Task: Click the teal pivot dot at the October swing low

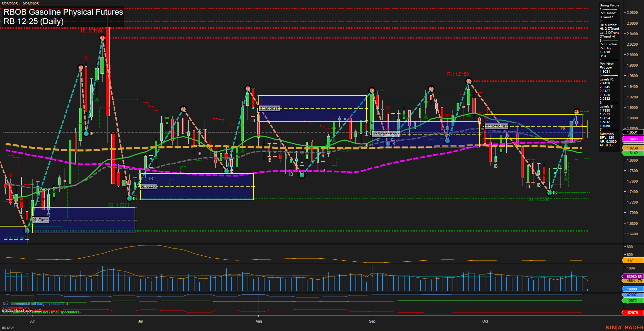Action: pyautogui.click(x=550, y=192)
